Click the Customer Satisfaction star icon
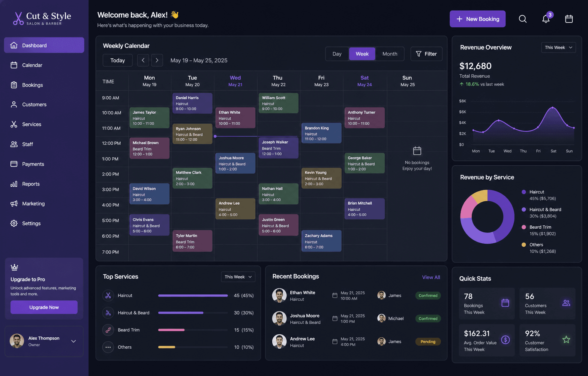The height and width of the screenshot is (376, 588). point(566,340)
